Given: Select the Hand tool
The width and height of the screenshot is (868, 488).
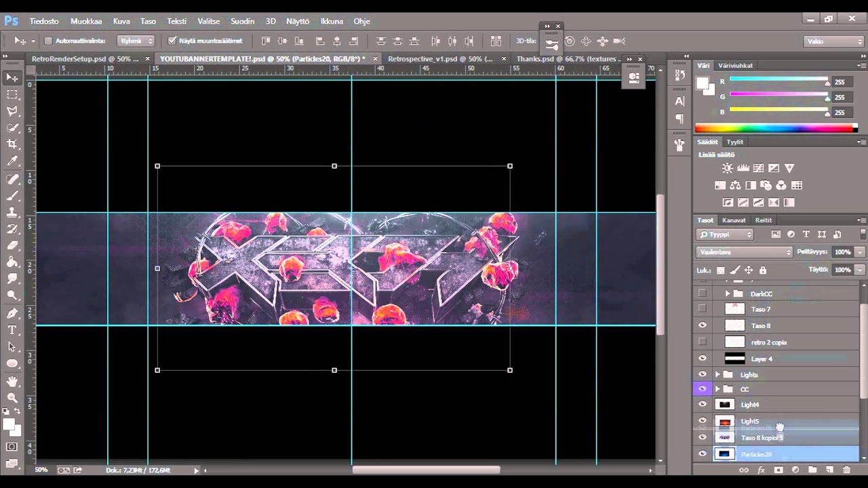Looking at the screenshot, I should click(x=12, y=382).
